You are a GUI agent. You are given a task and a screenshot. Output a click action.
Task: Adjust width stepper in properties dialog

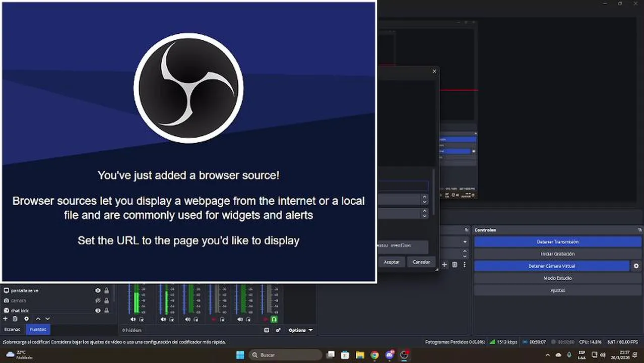click(x=424, y=199)
